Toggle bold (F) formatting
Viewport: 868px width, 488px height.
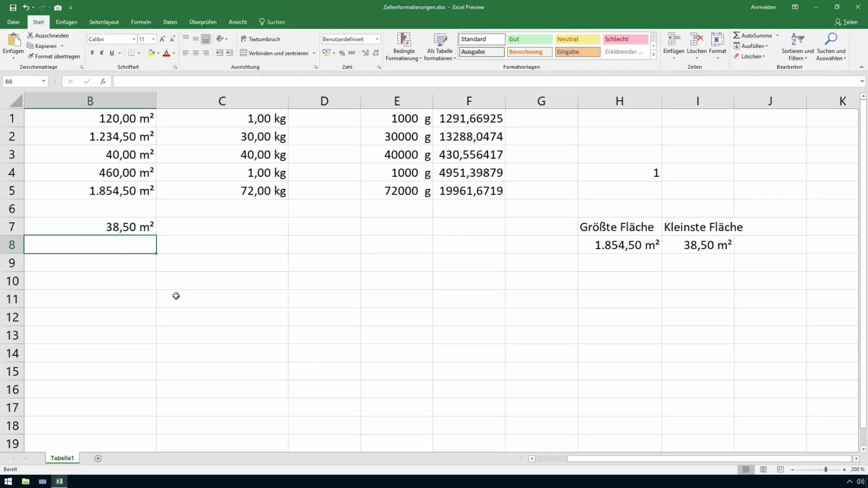92,53
